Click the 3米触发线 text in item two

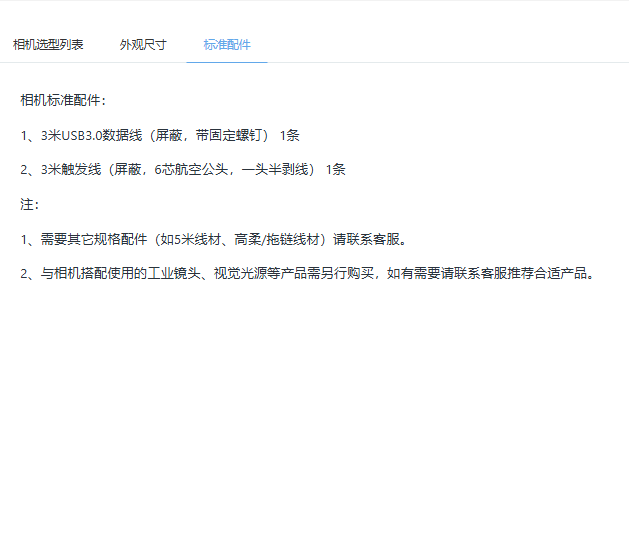71,170
